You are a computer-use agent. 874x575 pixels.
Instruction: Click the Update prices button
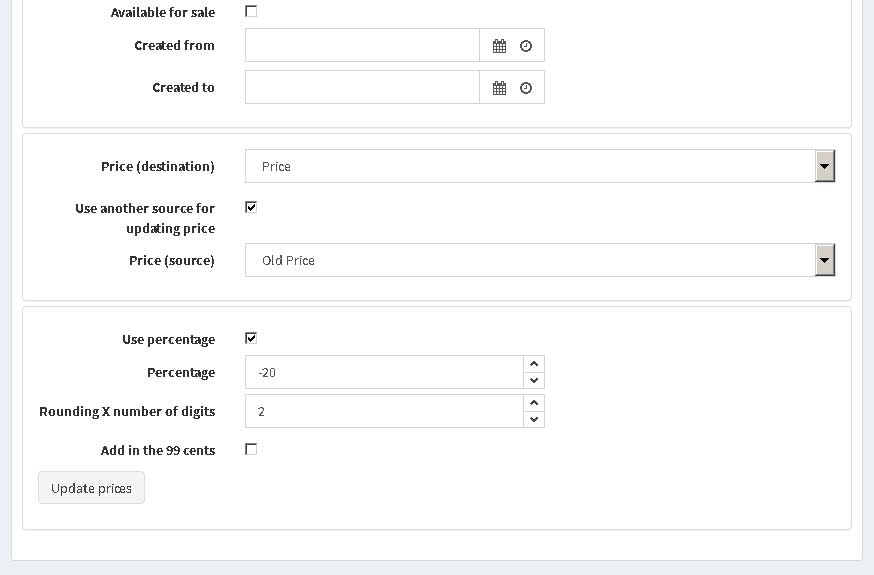91,488
